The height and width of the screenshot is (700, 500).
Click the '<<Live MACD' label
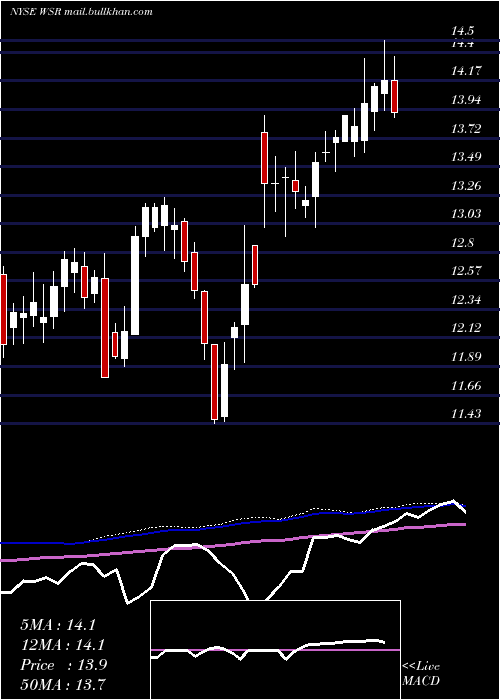point(421,674)
